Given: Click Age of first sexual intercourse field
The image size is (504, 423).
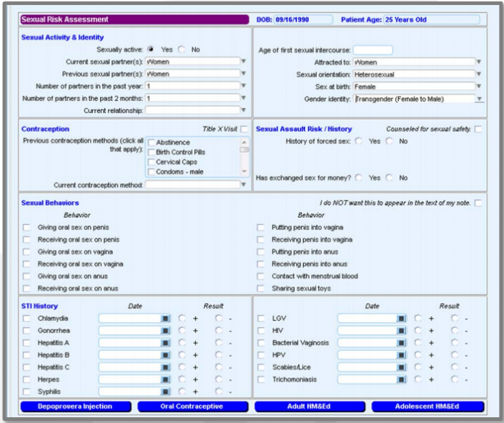Looking at the screenshot, I should click(x=373, y=50).
